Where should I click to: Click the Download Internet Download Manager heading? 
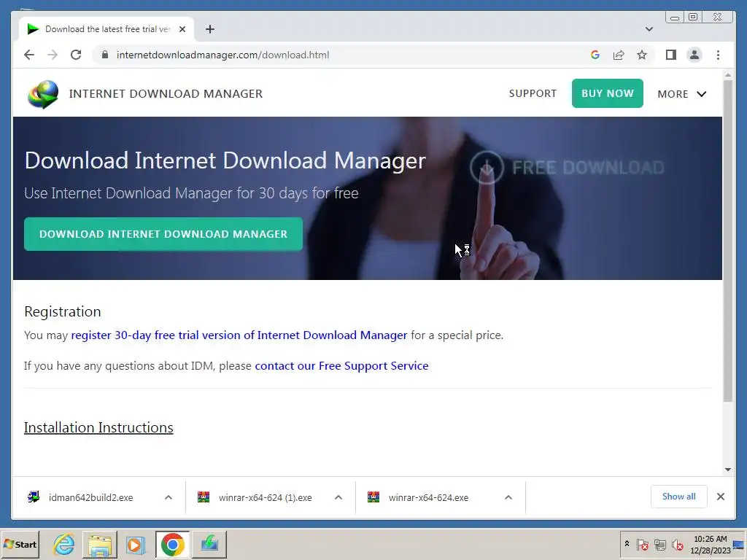(225, 160)
